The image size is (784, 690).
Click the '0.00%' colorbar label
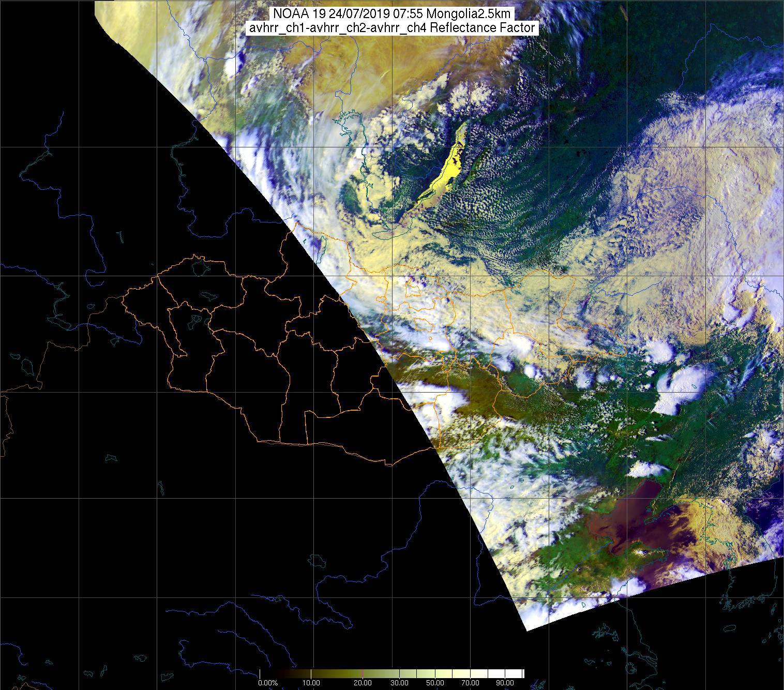[268, 683]
